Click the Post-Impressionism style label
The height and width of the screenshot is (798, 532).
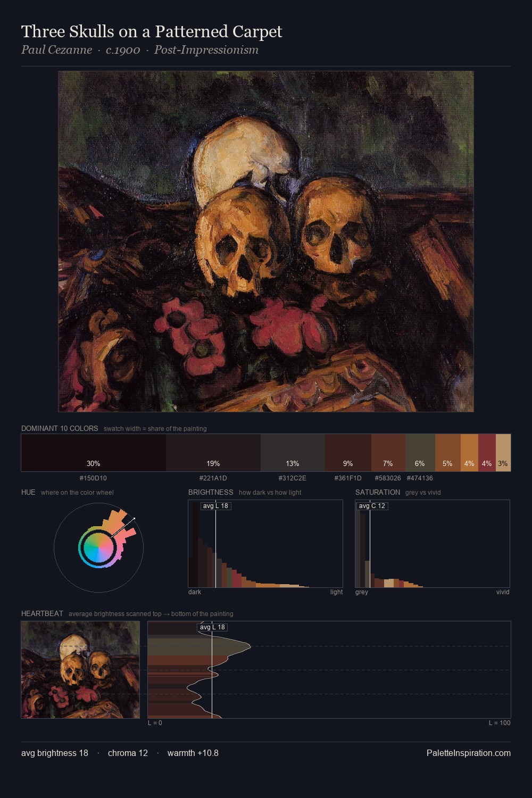click(x=206, y=50)
